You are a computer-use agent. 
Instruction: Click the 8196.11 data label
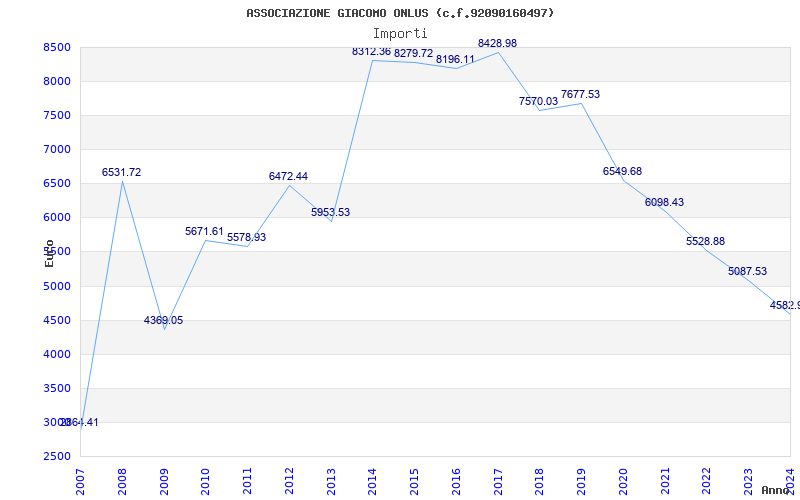coord(455,59)
